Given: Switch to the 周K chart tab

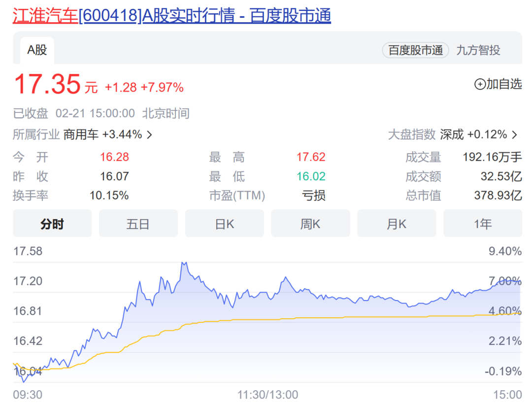Looking at the screenshot, I should 310,224.
